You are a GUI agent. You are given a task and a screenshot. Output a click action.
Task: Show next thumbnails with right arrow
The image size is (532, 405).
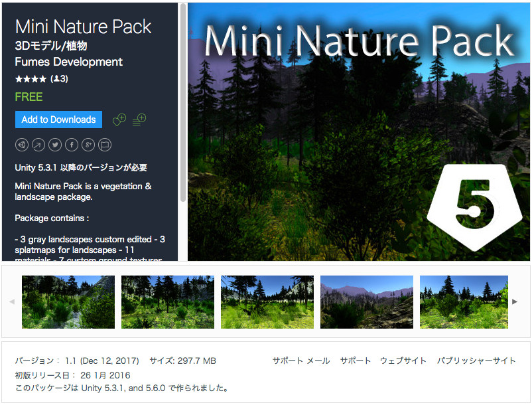pyautogui.click(x=515, y=301)
